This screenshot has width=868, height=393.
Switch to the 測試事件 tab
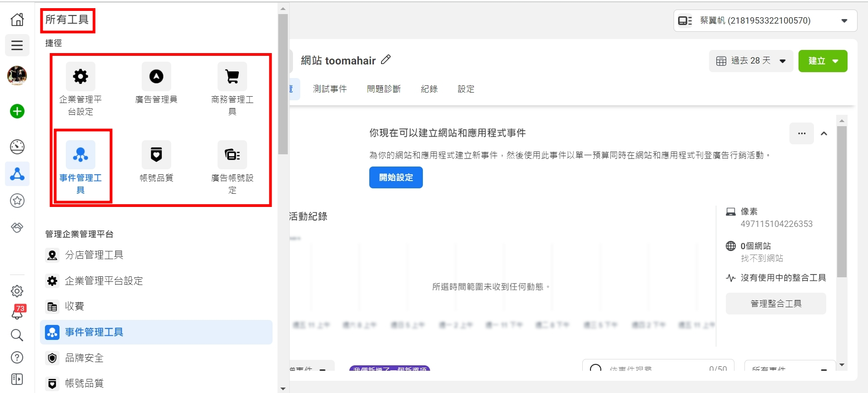[330, 89]
